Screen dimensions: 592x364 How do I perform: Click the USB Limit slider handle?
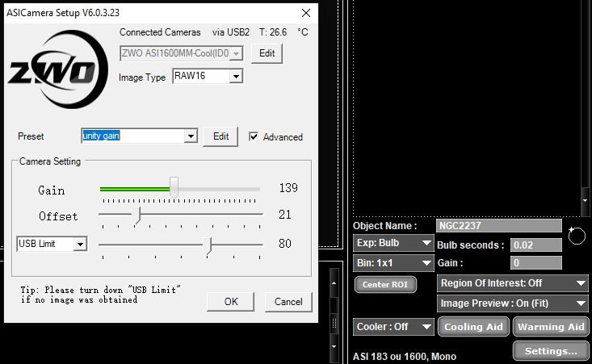[208, 245]
